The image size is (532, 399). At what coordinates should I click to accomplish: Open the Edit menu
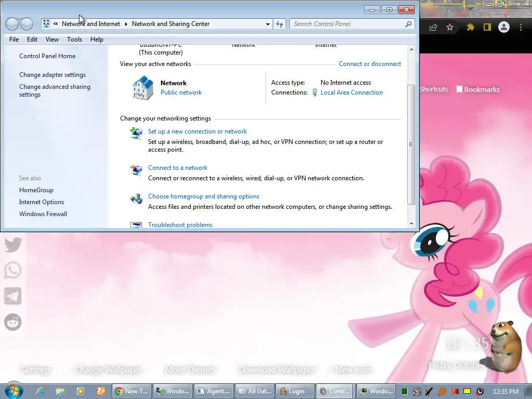pyautogui.click(x=32, y=39)
